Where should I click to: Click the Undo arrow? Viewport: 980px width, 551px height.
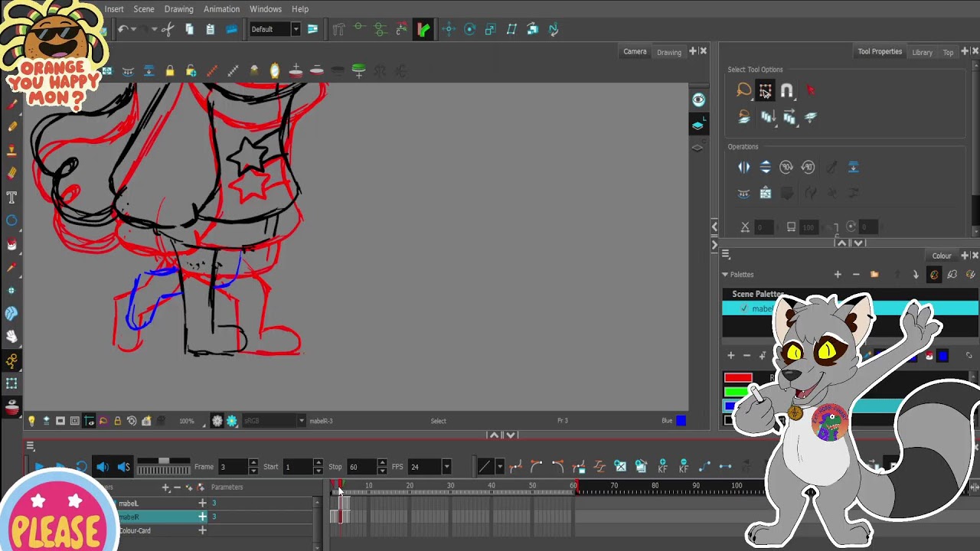click(x=122, y=29)
